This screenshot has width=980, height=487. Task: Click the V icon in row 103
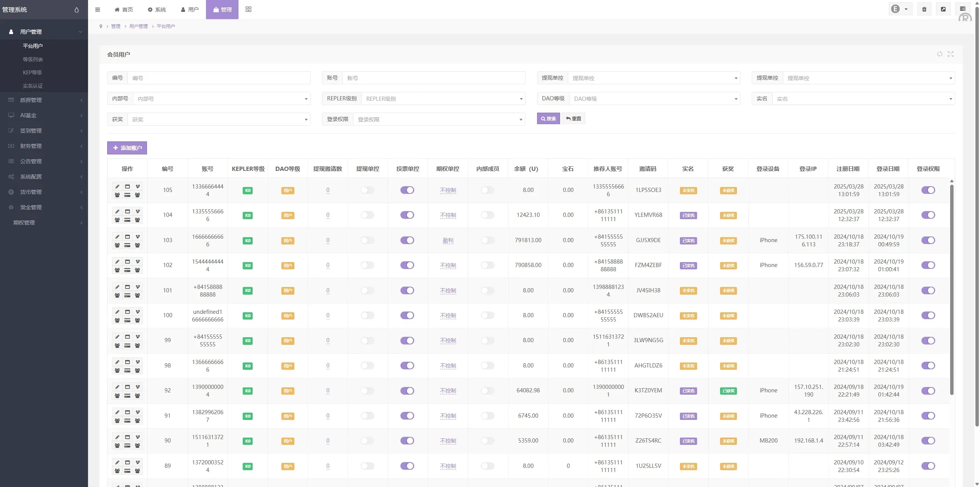pyautogui.click(x=137, y=236)
